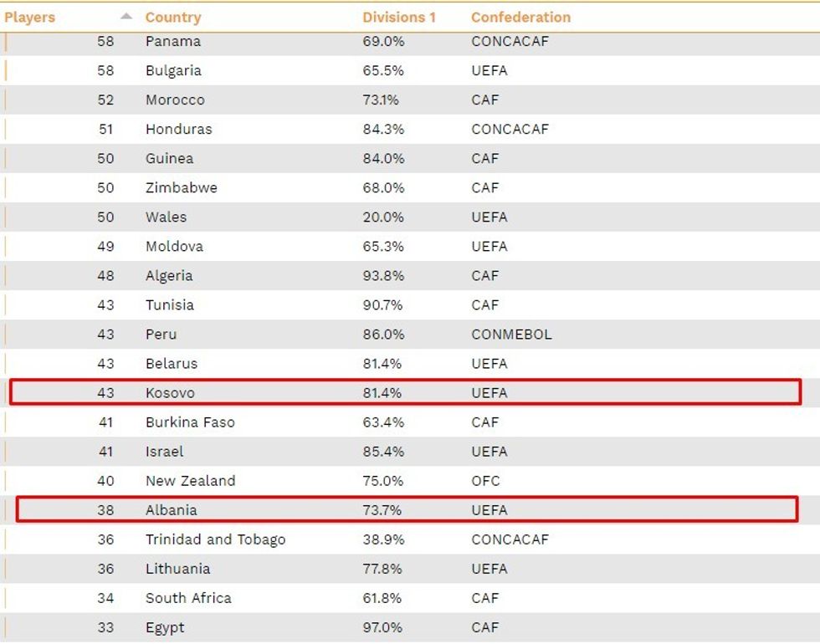Click the sort arrow beside Players header
This screenshot has width=820, height=644.
click(126, 16)
